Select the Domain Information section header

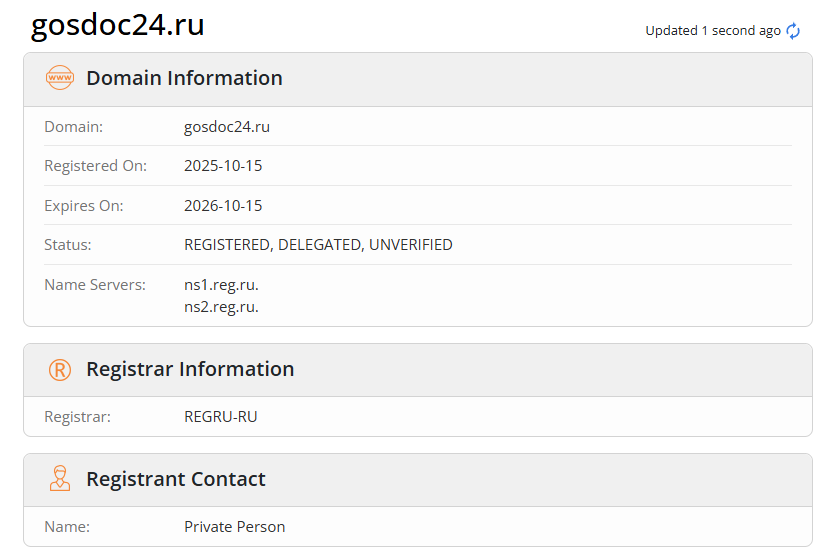(x=184, y=78)
